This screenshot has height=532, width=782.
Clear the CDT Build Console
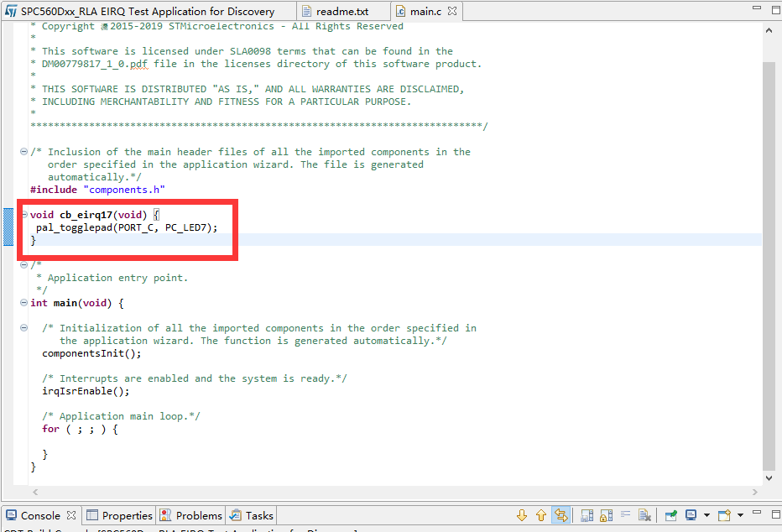(x=644, y=514)
